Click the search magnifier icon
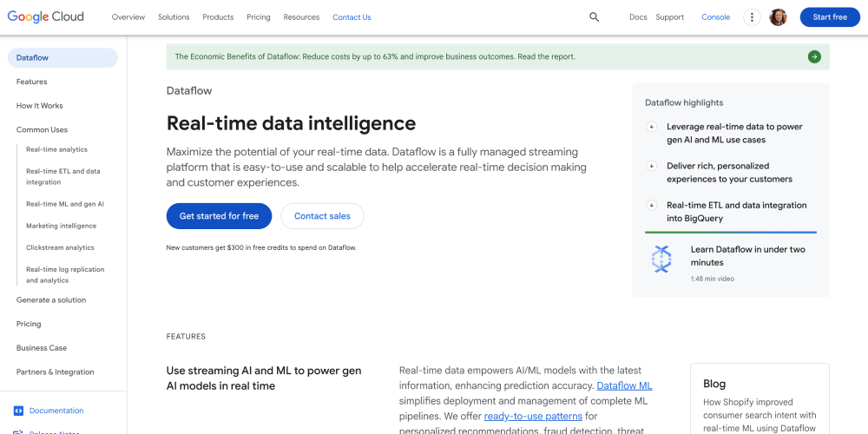 [x=594, y=17]
